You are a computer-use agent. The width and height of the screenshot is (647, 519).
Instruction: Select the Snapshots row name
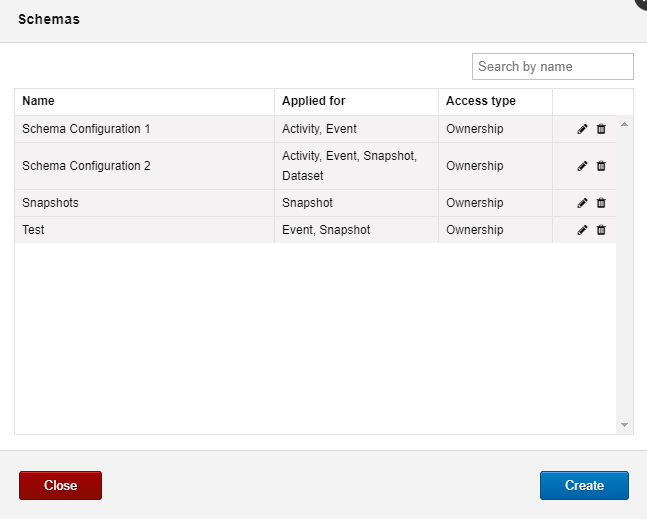click(50, 203)
